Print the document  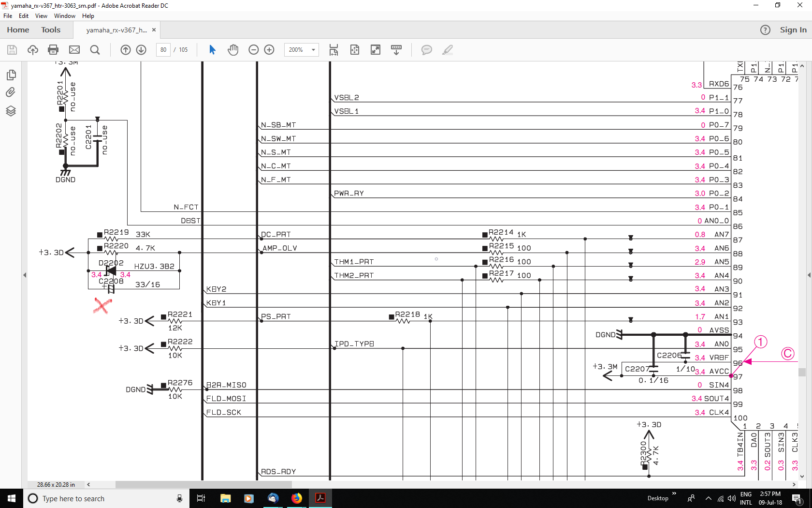coord(53,50)
